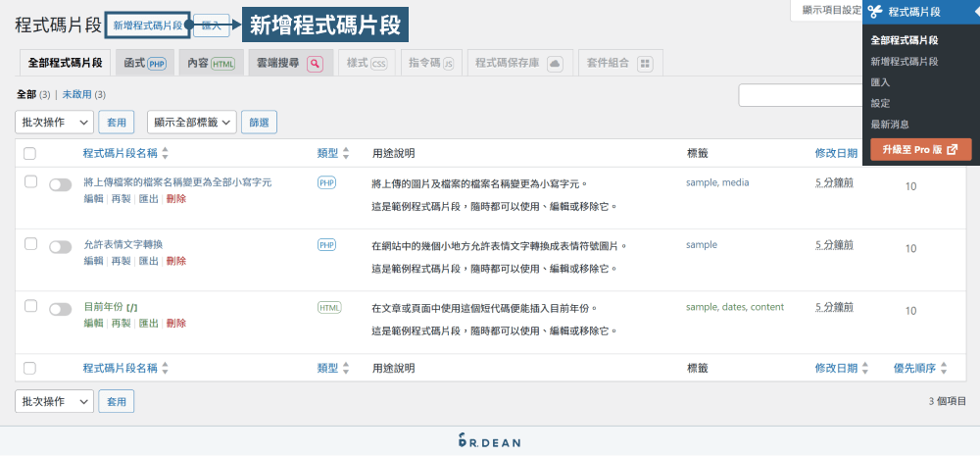Image resolution: width=980 pixels, height=456 pixels.
Task: Click magnifier icon on 雲端搜尋 tab
Action: tap(315, 64)
